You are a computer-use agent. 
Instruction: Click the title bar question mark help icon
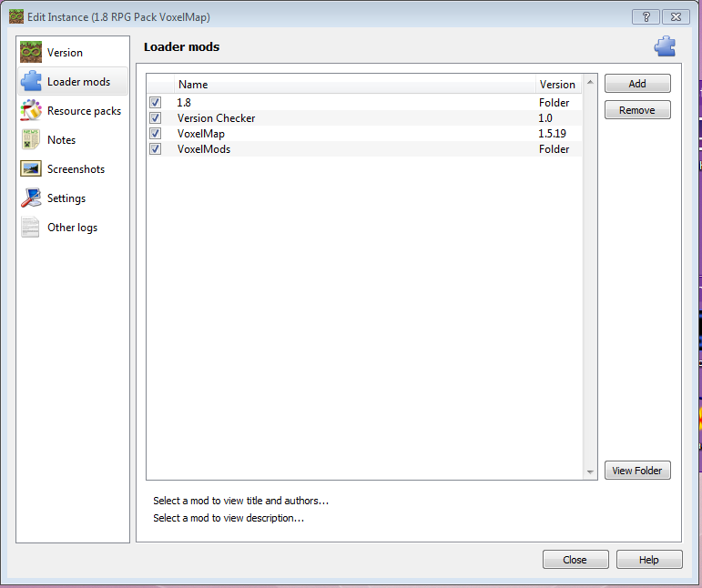pyautogui.click(x=645, y=16)
